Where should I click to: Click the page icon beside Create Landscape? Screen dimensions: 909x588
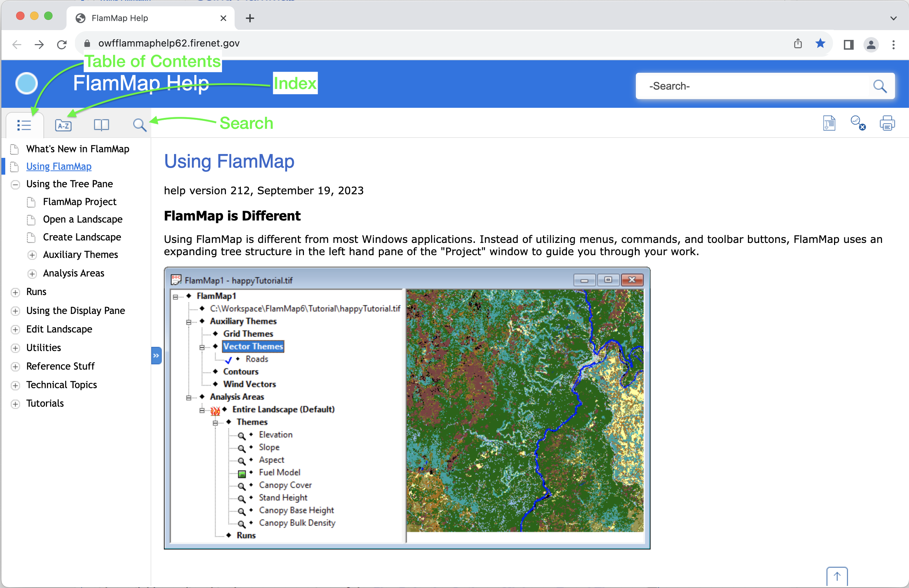coord(31,238)
